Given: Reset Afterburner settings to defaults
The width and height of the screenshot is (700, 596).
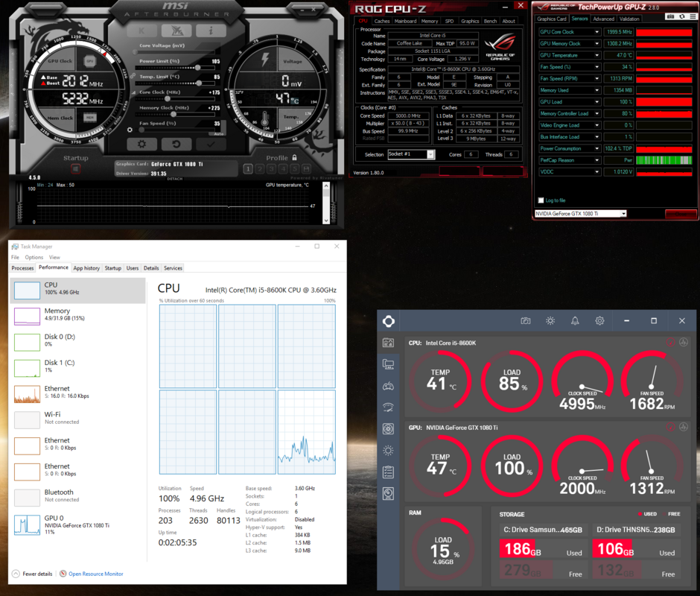Looking at the screenshot, I should (176, 144).
